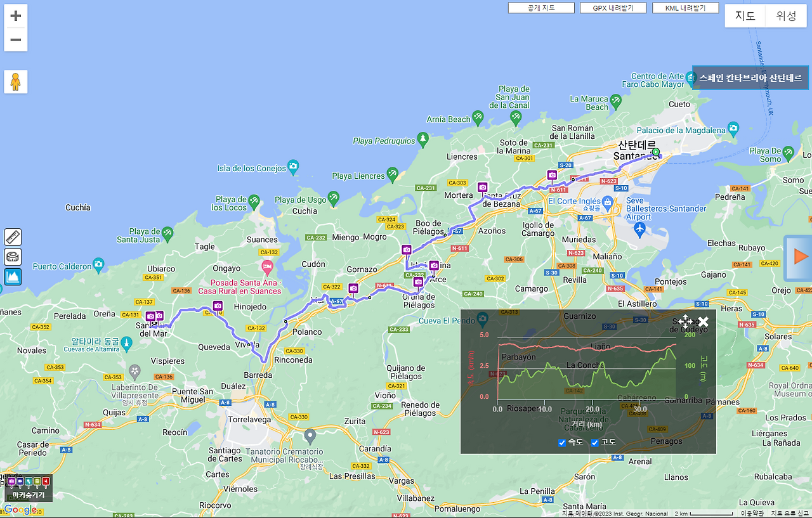The width and height of the screenshot is (812, 518).
Task: Open the tape measure tool
Action: (13, 257)
